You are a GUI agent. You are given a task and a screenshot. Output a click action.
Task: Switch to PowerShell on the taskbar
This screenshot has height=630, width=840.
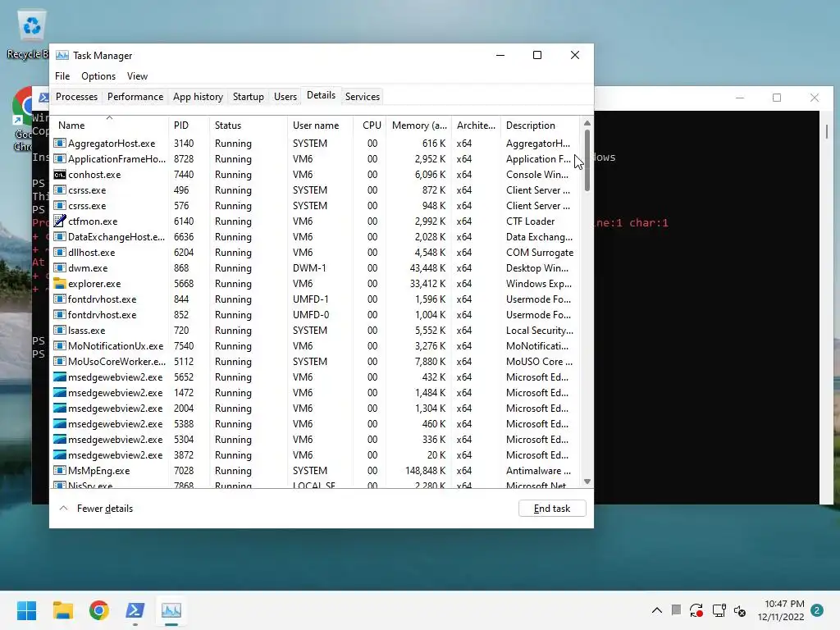click(135, 610)
